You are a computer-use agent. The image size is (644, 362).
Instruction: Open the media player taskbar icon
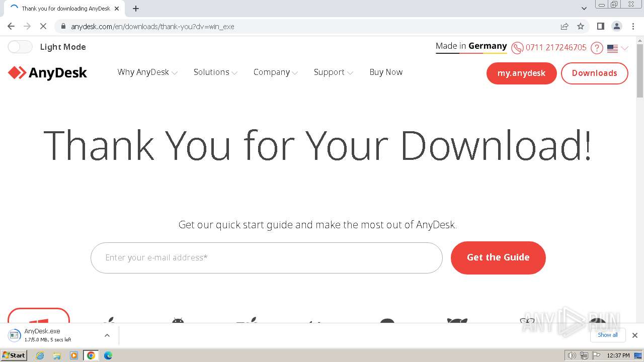(x=74, y=355)
